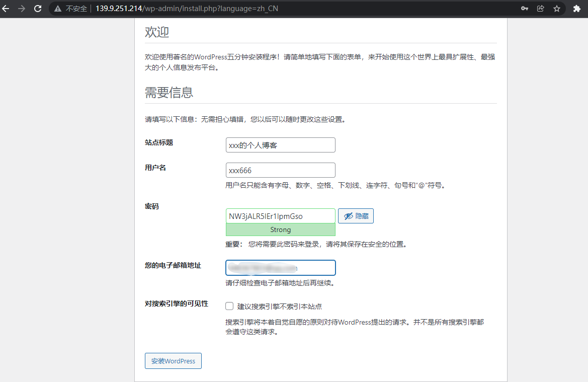This screenshot has height=382, width=588.
Task: Click the password input field
Action: click(x=281, y=216)
